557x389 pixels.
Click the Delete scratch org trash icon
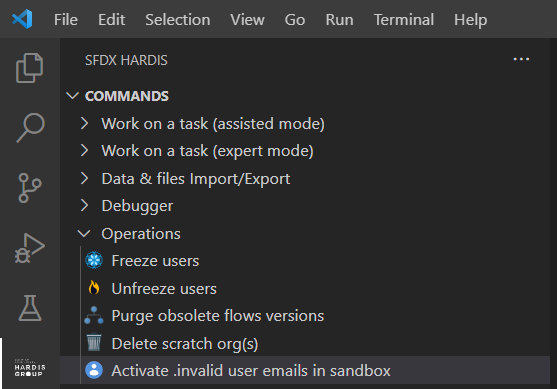94,342
